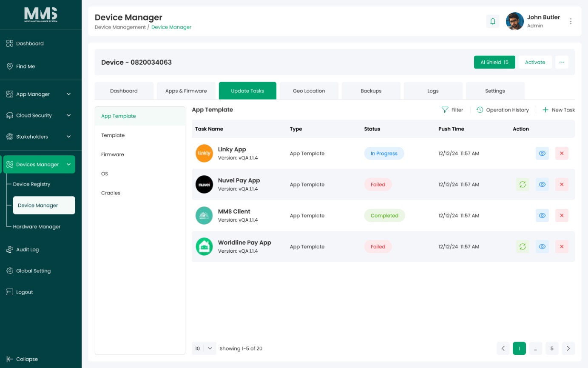Open the Geo Location tab
The height and width of the screenshot is (368, 588).
(309, 91)
